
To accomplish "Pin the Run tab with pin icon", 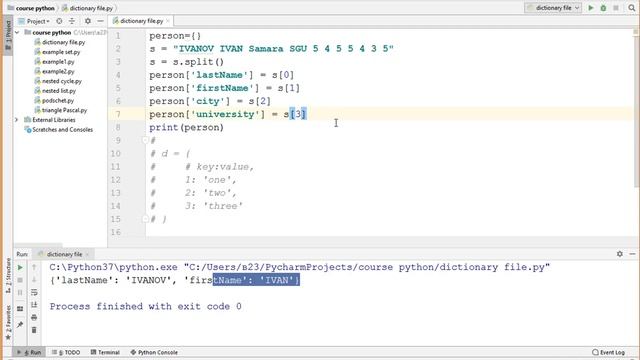I will pyautogui.click(x=20, y=324).
